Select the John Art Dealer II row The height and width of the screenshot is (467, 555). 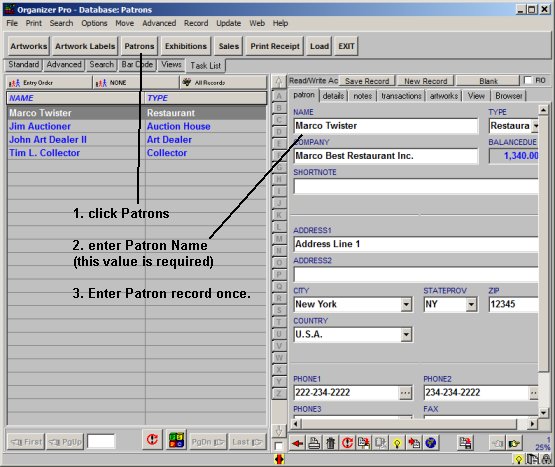click(x=137, y=139)
